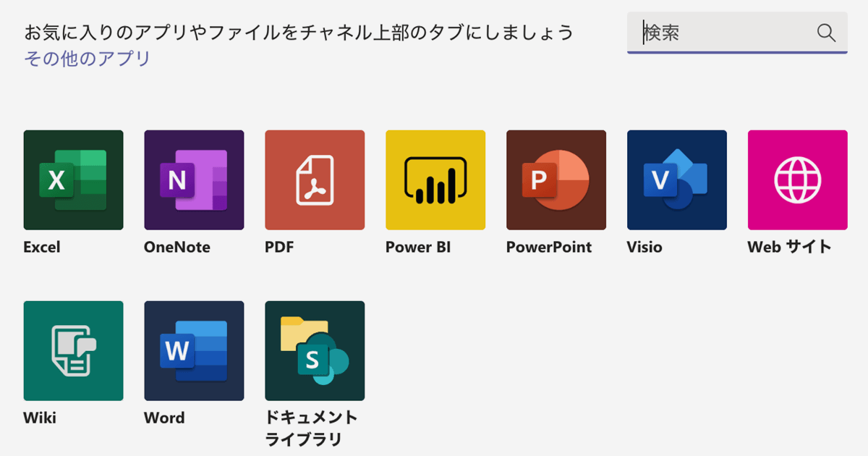This screenshot has height=456, width=868.
Task: Focus the 検索 search input field
Action: tap(737, 33)
